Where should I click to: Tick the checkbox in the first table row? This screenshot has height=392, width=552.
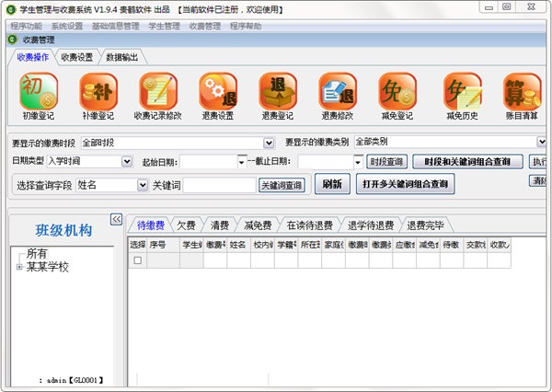pos(138,260)
